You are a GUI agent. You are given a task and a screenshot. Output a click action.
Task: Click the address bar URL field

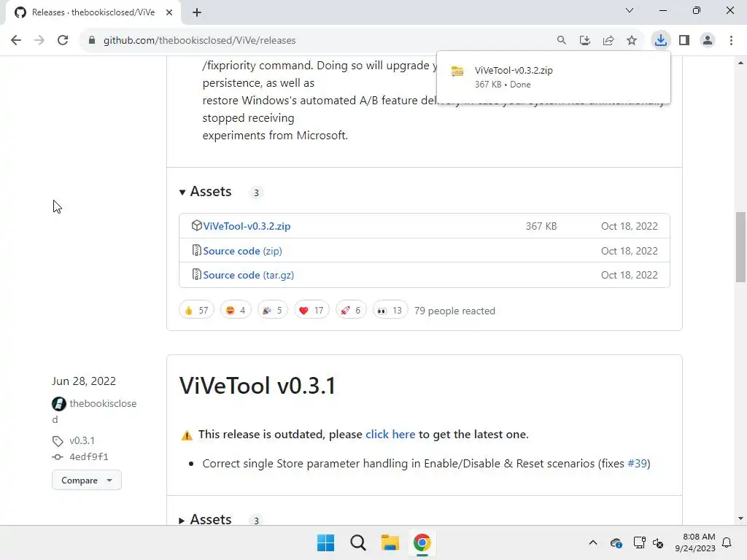[314, 41]
